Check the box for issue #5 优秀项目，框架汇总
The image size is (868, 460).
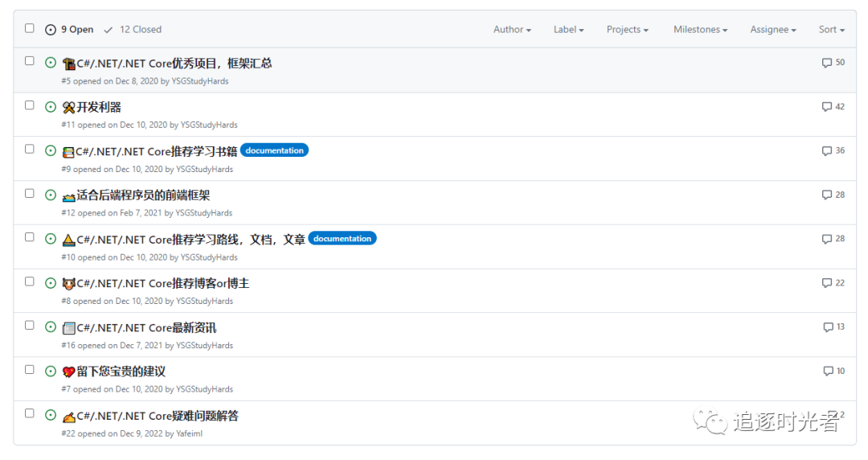coord(30,61)
